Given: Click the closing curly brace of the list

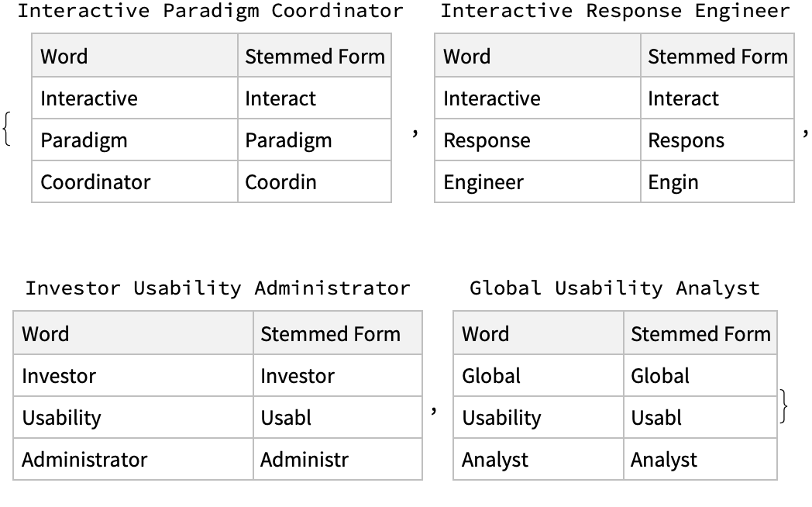Looking at the screenshot, I should coord(784,406).
